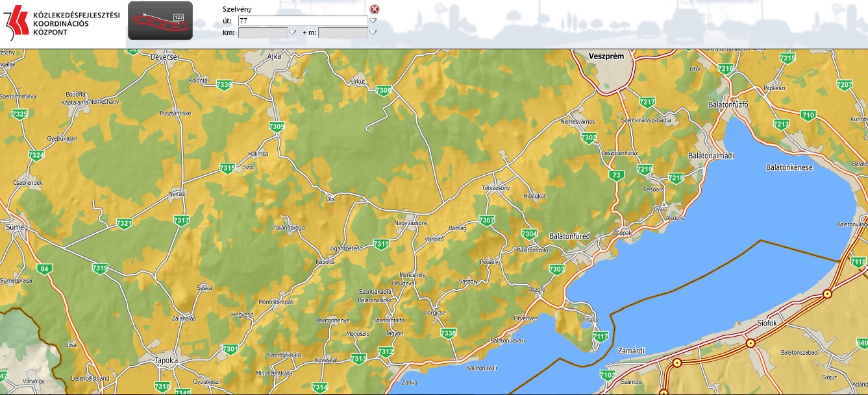The width and height of the screenshot is (868, 395).
Task: Focus the út input field containing 77
Action: tap(303, 21)
